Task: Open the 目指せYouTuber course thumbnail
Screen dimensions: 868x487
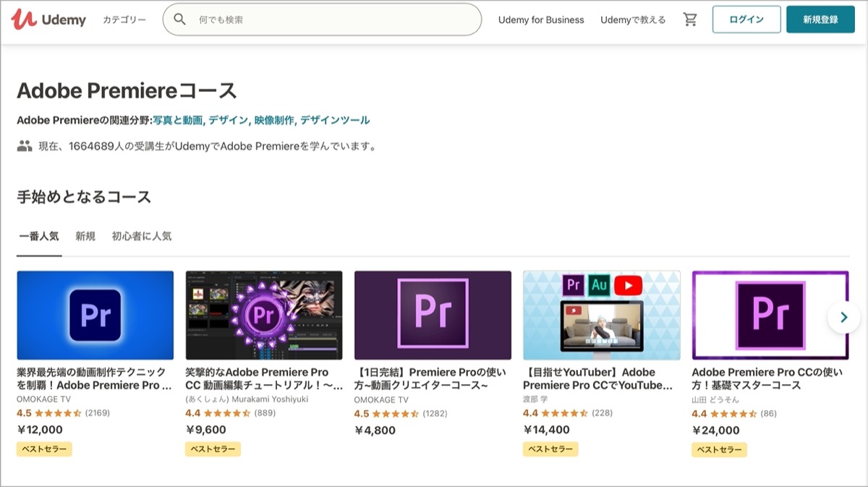Action: [x=602, y=315]
